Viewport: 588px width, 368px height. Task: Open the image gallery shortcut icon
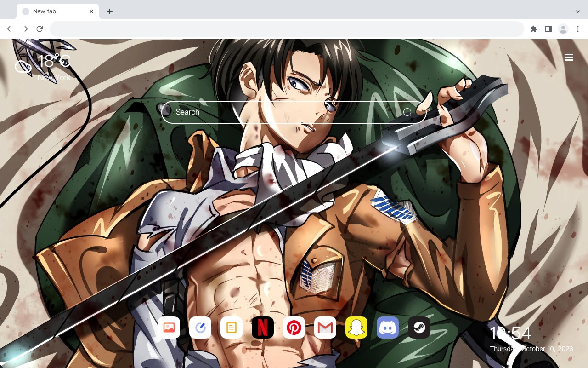click(x=169, y=328)
